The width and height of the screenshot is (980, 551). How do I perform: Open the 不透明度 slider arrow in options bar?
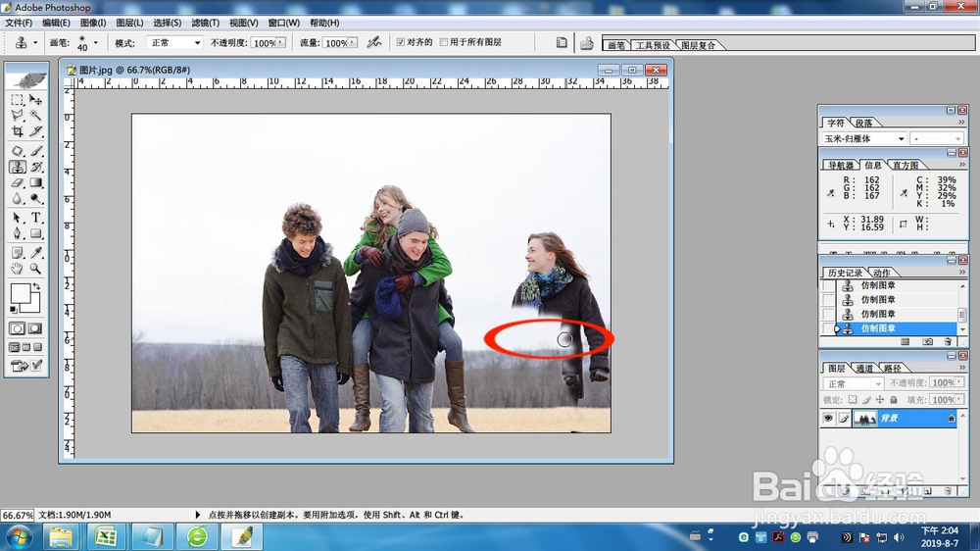coord(281,42)
